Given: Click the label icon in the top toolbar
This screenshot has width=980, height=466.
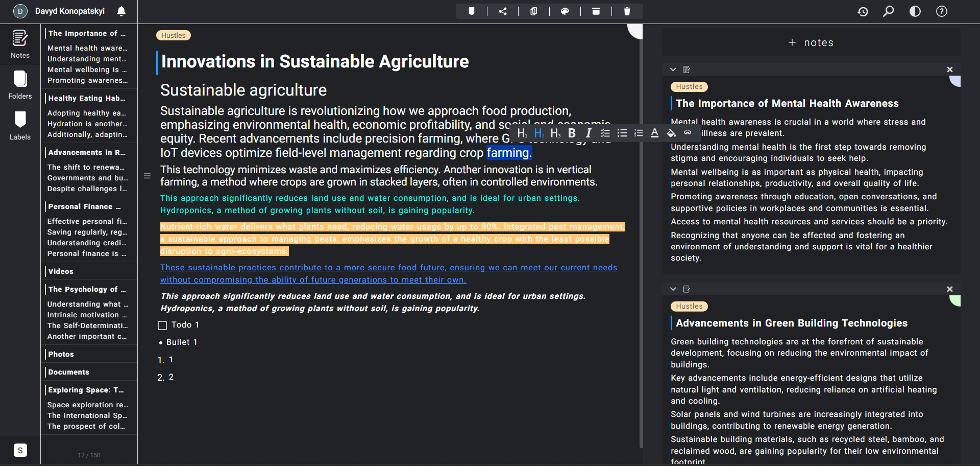Looking at the screenshot, I should (472, 11).
